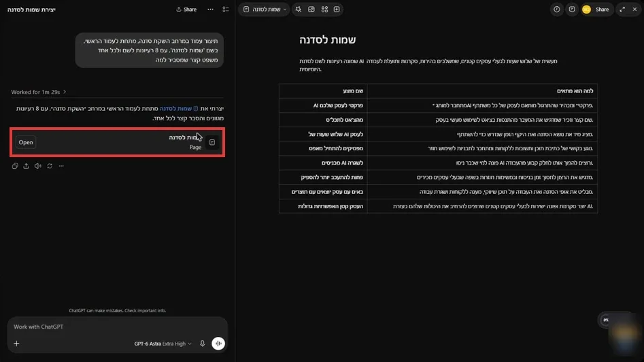This screenshot has height=362, width=644.
Task: Follow the blue שמות לסדנה link in the reply
Action: pos(179,108)
